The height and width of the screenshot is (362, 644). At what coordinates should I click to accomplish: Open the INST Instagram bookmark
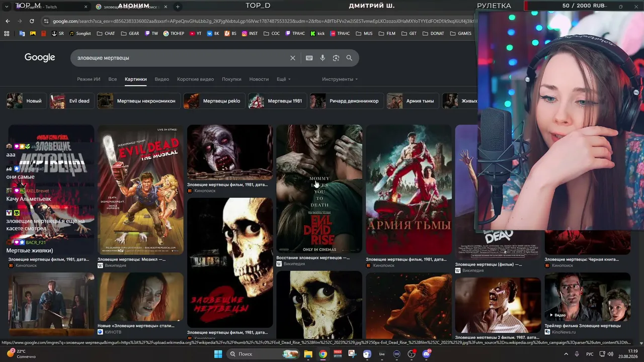tap(250, 34)
